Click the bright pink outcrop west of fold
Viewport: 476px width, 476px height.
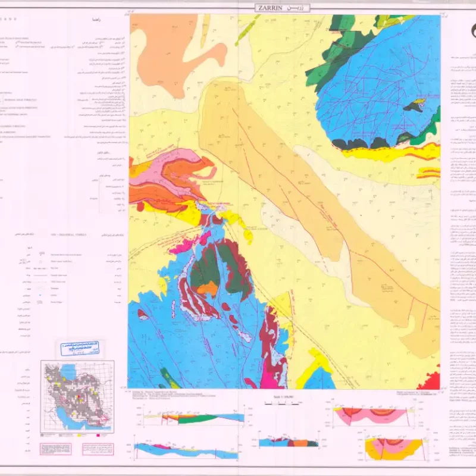183,246
